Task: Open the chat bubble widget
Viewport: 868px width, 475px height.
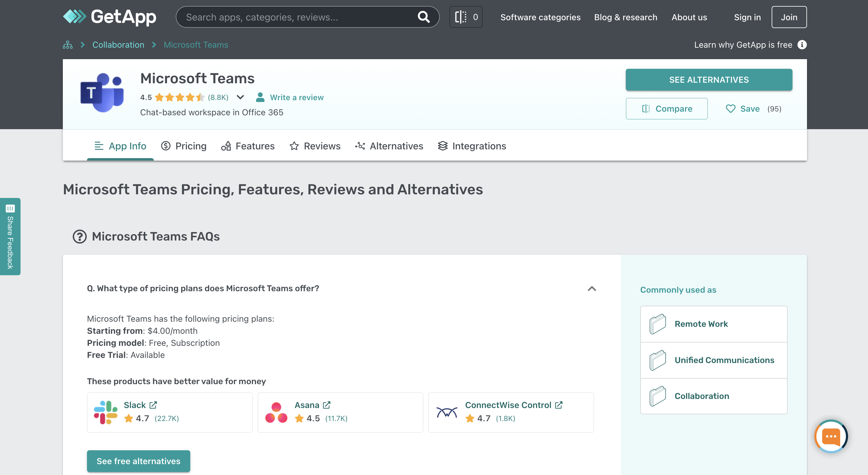Action: [831, 436]
